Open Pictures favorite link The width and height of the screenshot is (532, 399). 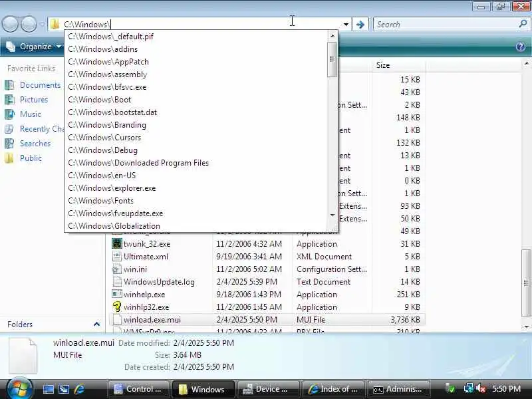(x=34, y=99)
